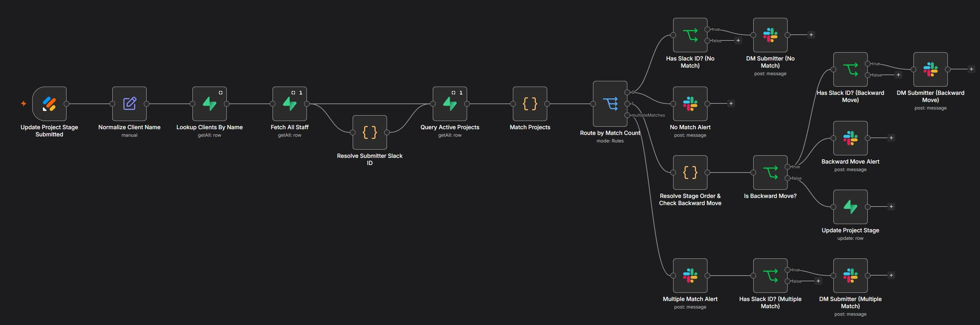Add node after Backward Move Alert
The width and height of the screenshot is (980, 325).
tap(891, 138)
